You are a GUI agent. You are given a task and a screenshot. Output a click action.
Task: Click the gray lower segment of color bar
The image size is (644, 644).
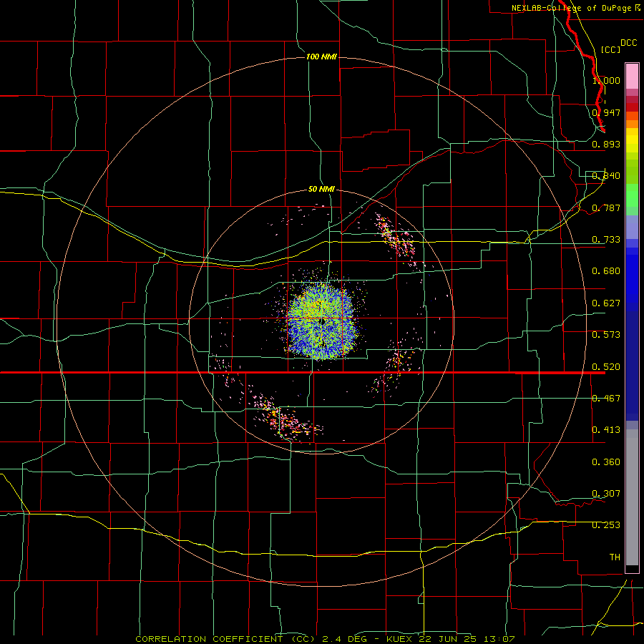(632, 497)
